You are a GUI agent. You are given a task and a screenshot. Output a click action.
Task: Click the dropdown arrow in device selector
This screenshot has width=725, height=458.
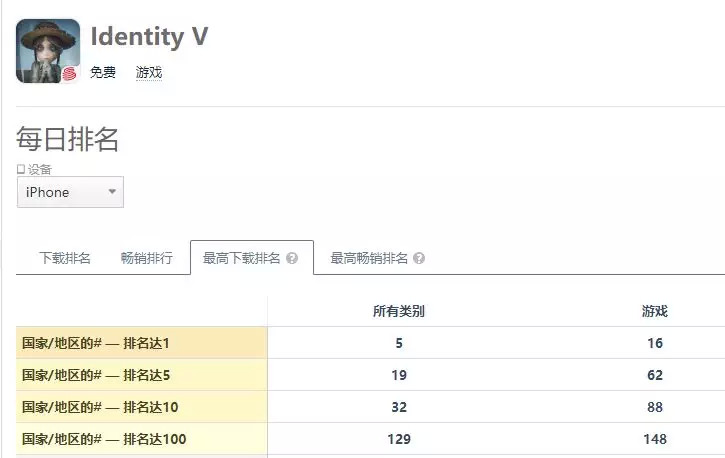pos(112,192)
